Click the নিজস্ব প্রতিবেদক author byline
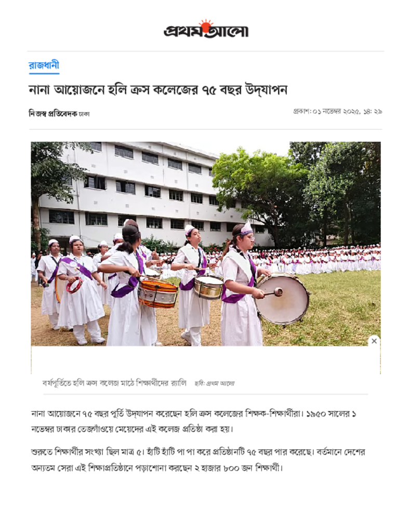This screenshot has width=411, height=532. [x=52, y=114]
